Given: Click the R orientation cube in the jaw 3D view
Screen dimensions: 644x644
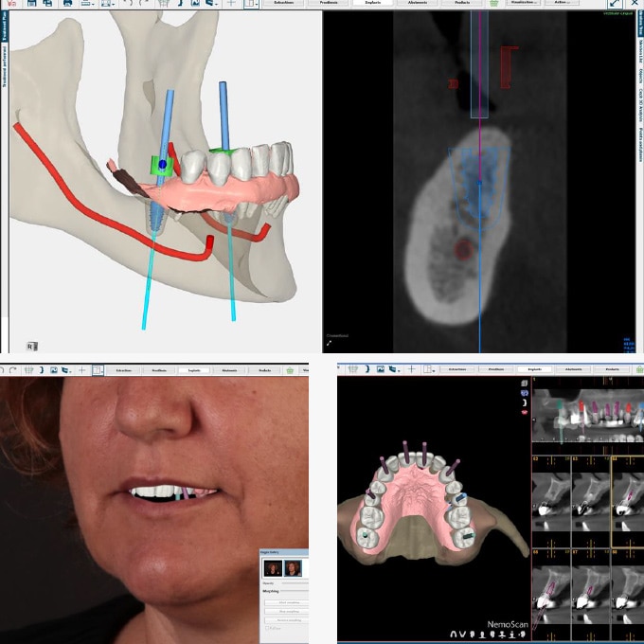Looking at the screenshot, I should [31, 347].
